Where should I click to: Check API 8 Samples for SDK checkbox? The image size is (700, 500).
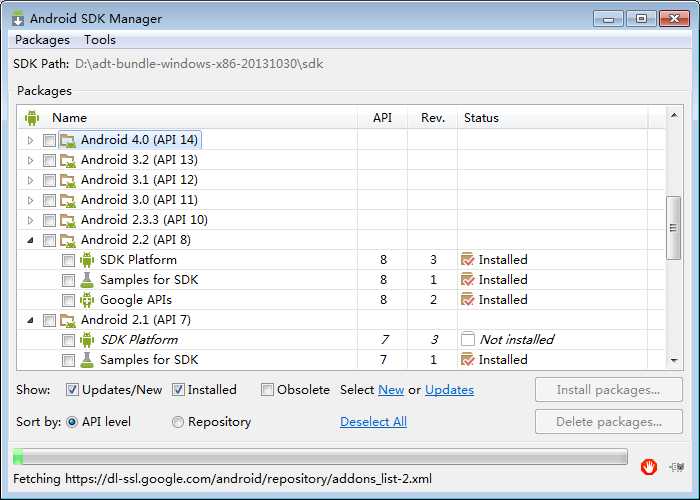(x=68, y=280)
